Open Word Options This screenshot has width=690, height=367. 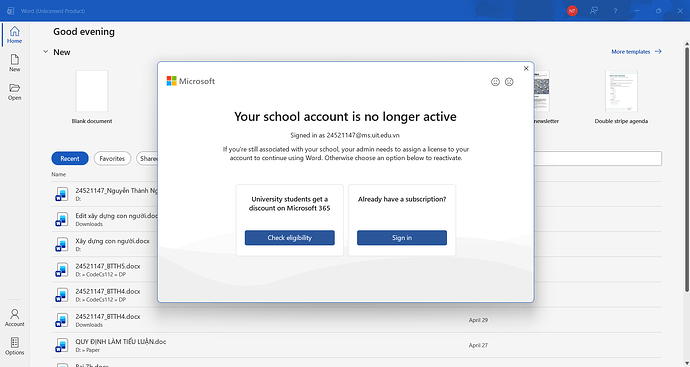click(x=15, y=346)
